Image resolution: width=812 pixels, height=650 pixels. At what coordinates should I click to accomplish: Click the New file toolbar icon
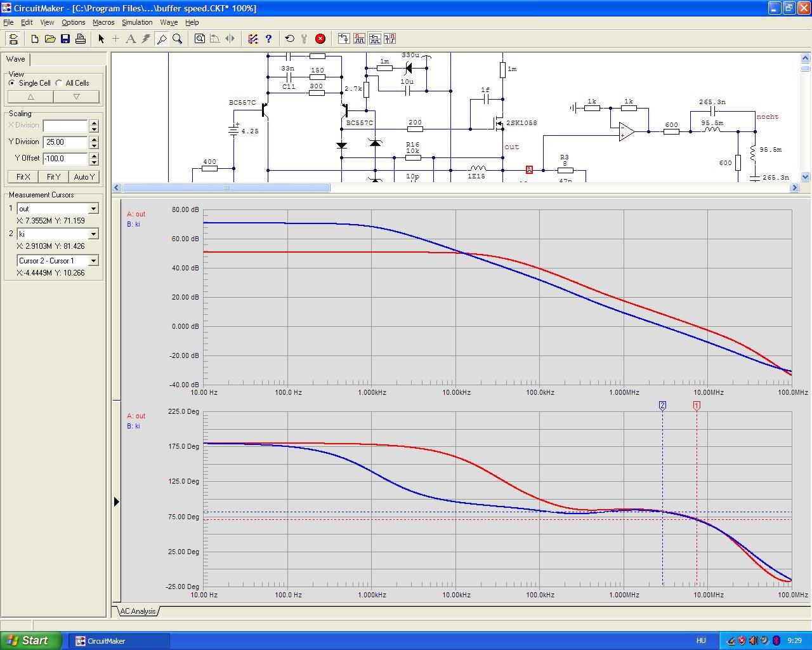[35, 39]
